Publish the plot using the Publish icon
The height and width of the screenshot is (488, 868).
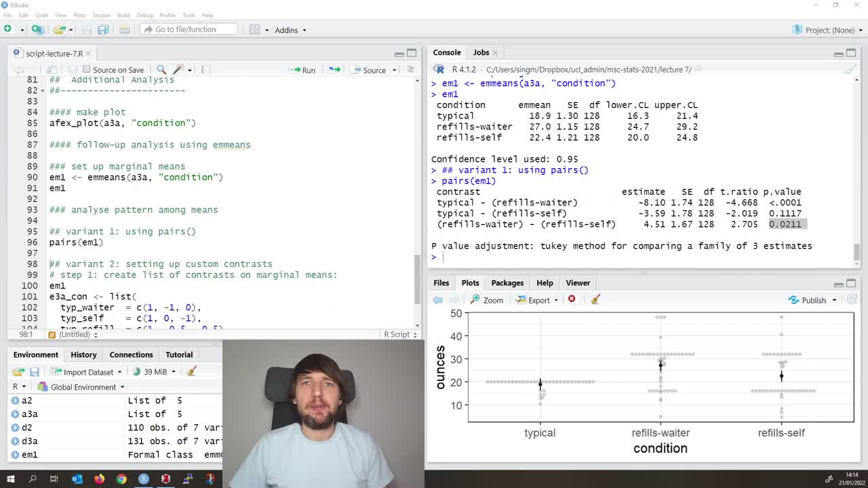(812, 300)
